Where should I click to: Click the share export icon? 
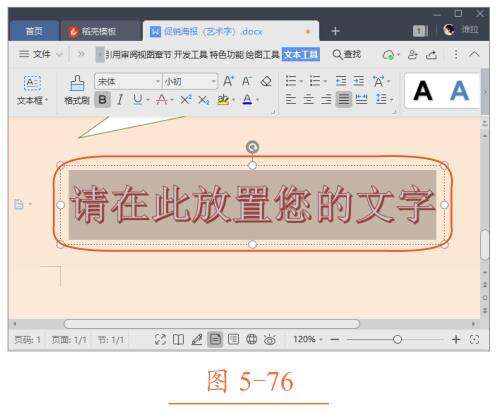pos(432,54)
